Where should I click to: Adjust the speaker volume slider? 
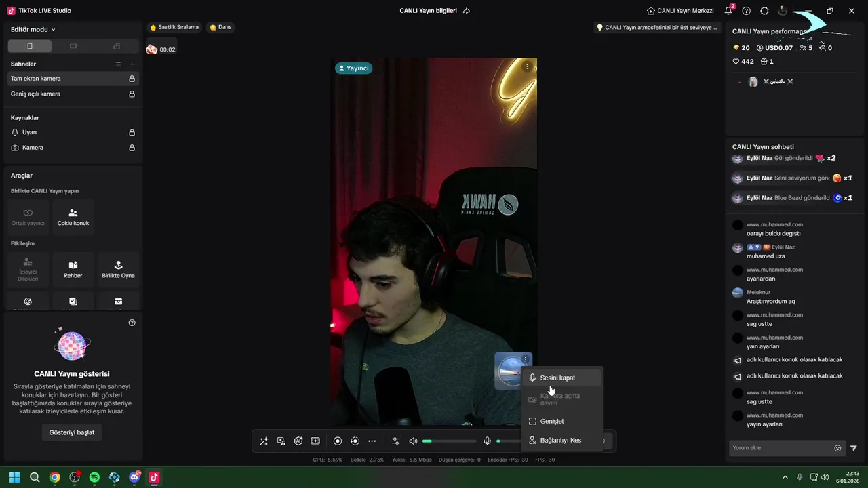(449, 441)
